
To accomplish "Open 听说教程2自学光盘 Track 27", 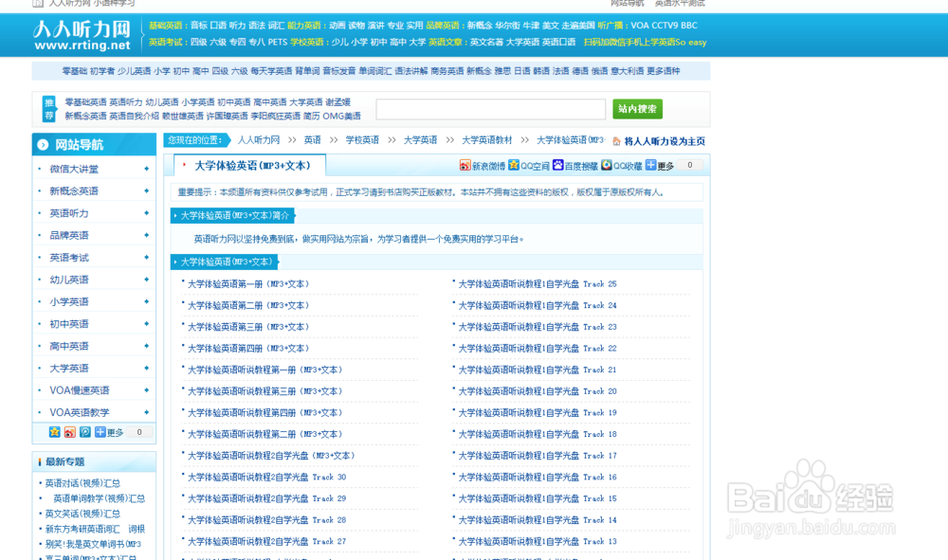I will click(266, 541).
